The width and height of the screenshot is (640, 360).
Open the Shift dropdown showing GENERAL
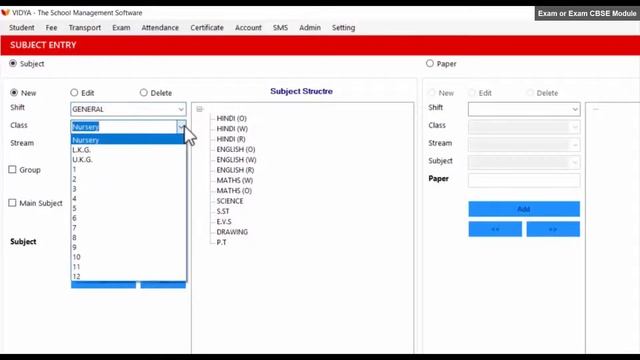[128, 109]
